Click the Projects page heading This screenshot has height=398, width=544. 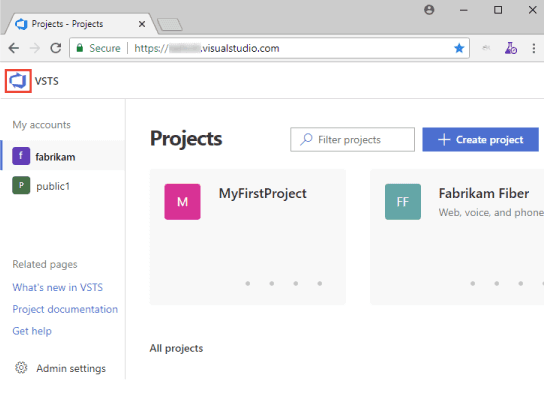pyautogui.click(x=186, y=139)
